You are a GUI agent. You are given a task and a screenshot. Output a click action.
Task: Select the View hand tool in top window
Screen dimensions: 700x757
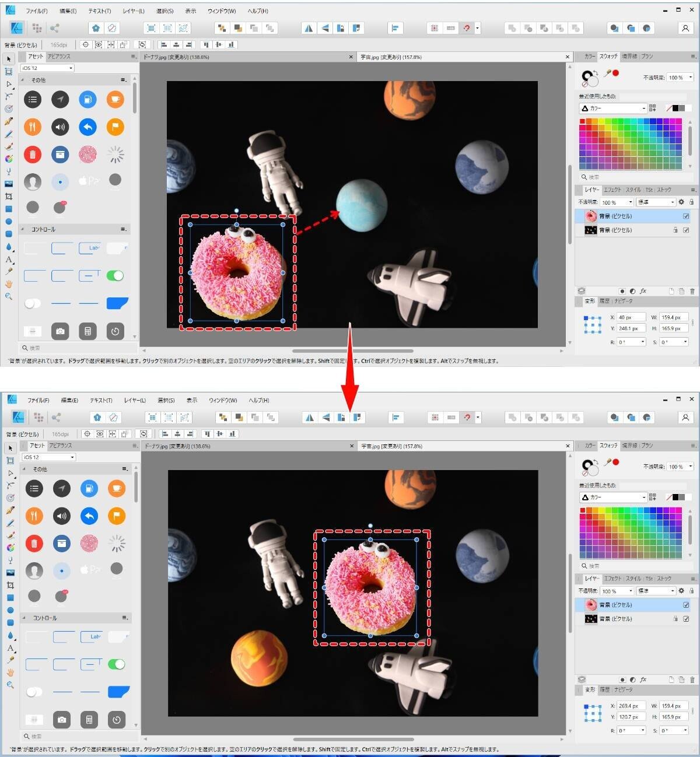pyautogui.click(x=9, y=284)
